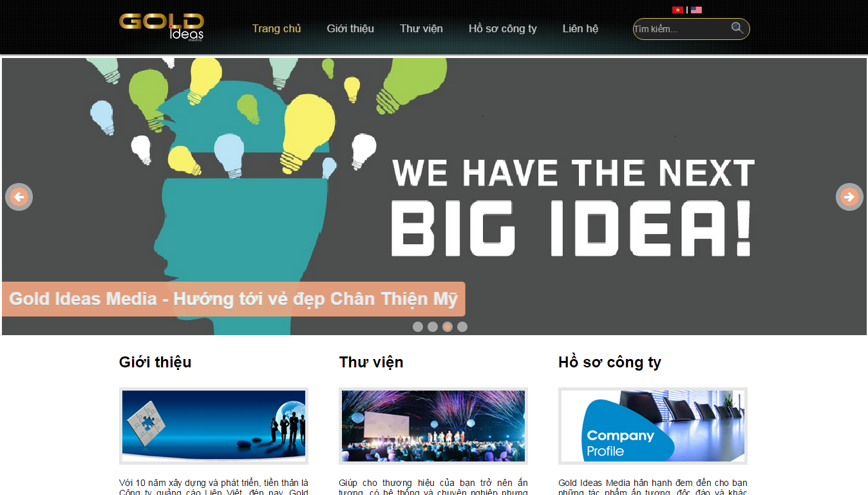The image size is (868, 495).
Task: Select the second slider pagination dot
Action: tap(433, 327)
